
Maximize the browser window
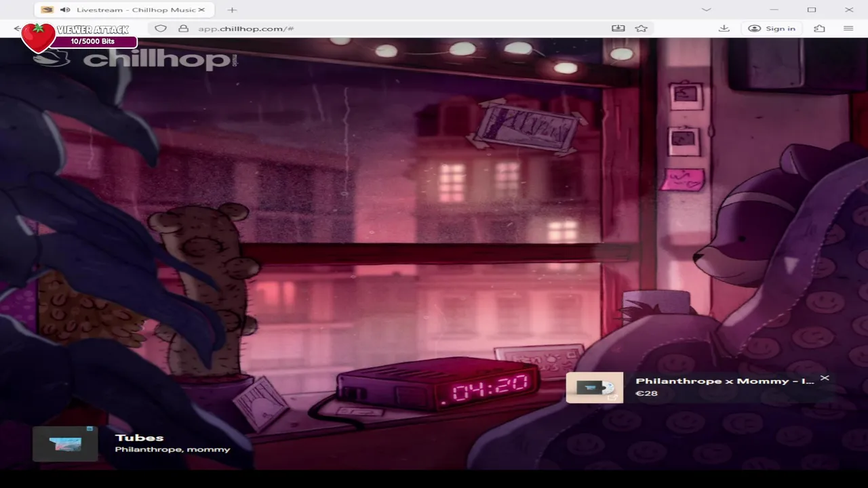(x=812, y=9)
